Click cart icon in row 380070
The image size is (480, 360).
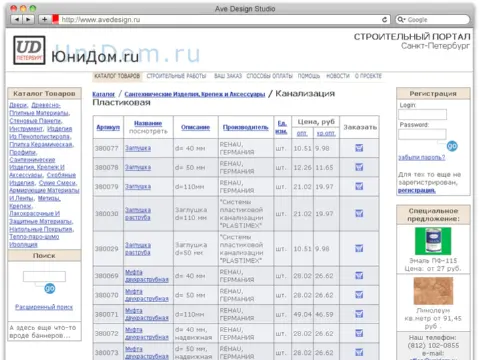359,295
